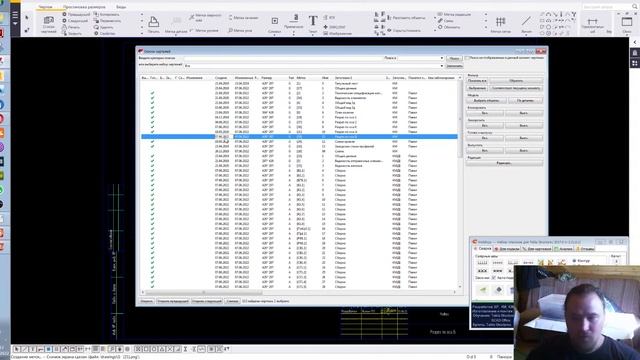Toggle search in currently displayed drawings checkbox
This screenshot has height=360, width=640.
click(x=467, y=58)
